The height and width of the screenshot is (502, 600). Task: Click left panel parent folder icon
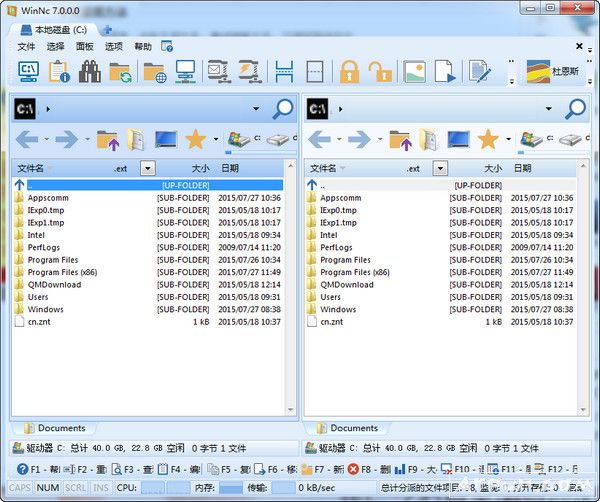108,140
